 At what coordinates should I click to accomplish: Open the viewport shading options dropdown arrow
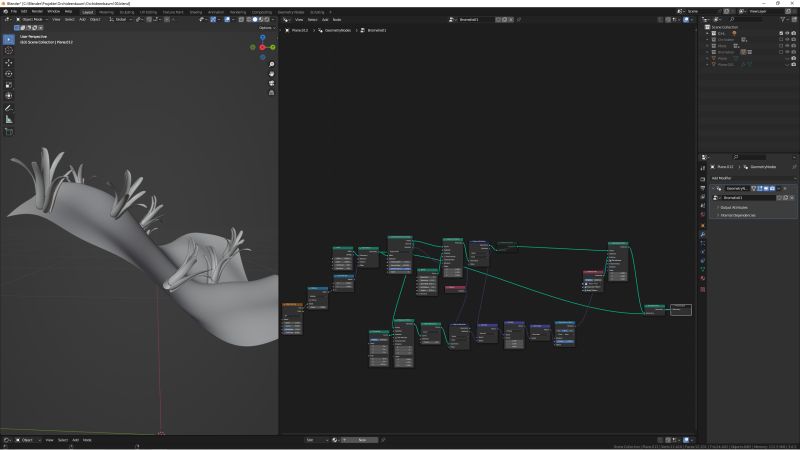(x=273, y=19)
